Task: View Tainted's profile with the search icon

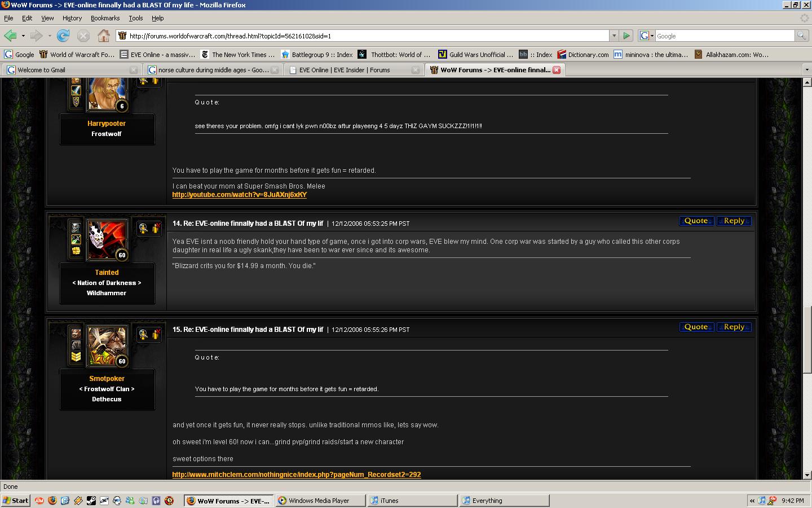Action: click(143, 228)
